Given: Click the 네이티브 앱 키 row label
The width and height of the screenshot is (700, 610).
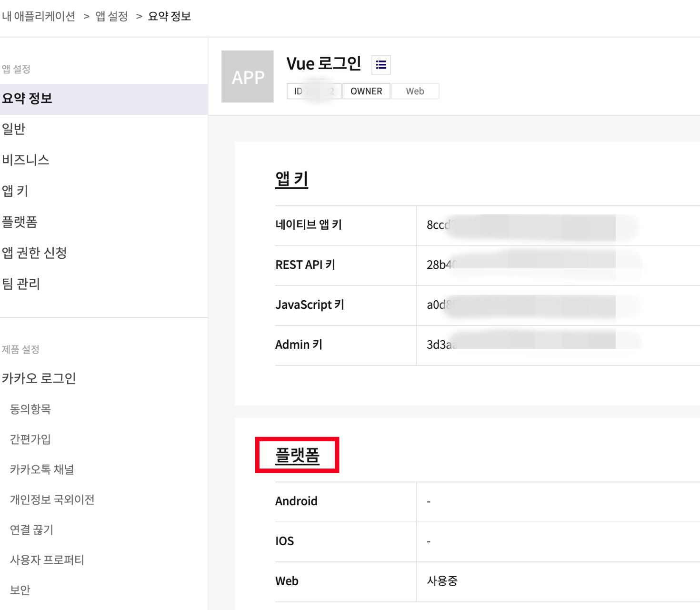Looking at the screenshot, I should click(309, 224).
